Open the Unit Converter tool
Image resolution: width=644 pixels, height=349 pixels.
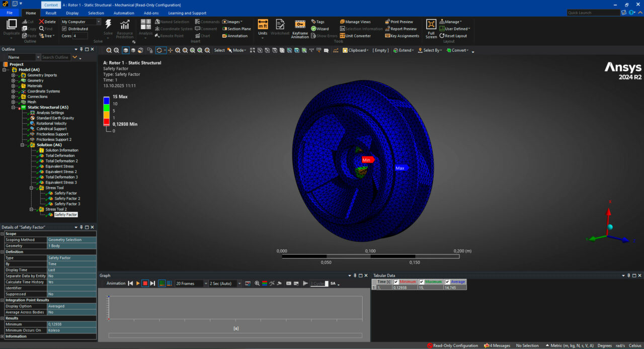(x=355, y=36)
